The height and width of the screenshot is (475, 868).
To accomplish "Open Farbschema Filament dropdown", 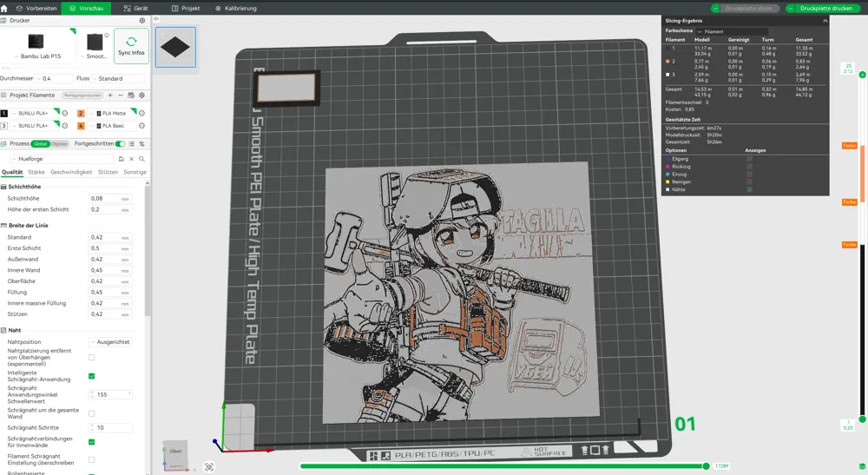I will 732,31.
